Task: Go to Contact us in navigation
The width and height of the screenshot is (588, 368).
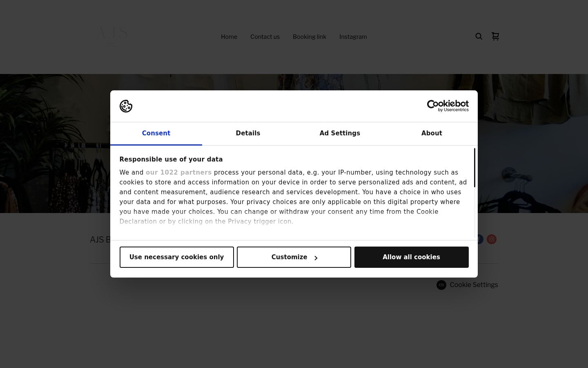Action: click(265, 37)
